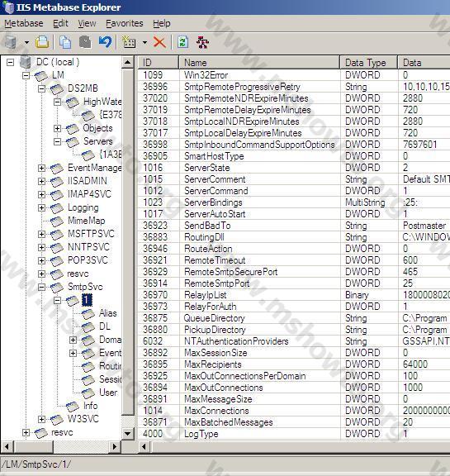
Task: Select the NTAuthenticationProviders row
Action: point(294,341)
